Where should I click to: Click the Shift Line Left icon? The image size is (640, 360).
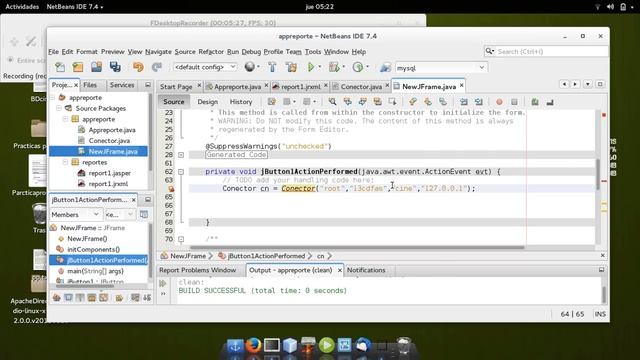(463, 102)
